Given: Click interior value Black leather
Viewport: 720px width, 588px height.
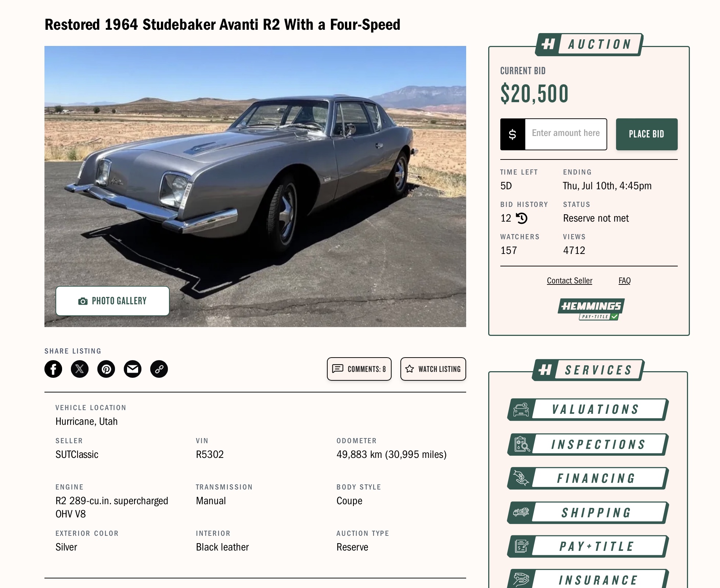Looking at the screenshot, I should (222, 547).
